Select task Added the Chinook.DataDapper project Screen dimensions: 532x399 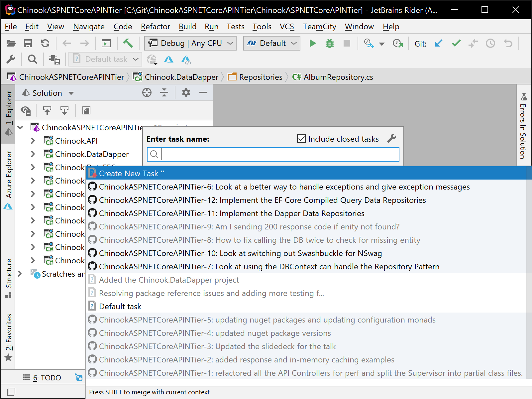click(x=309, y=280)
